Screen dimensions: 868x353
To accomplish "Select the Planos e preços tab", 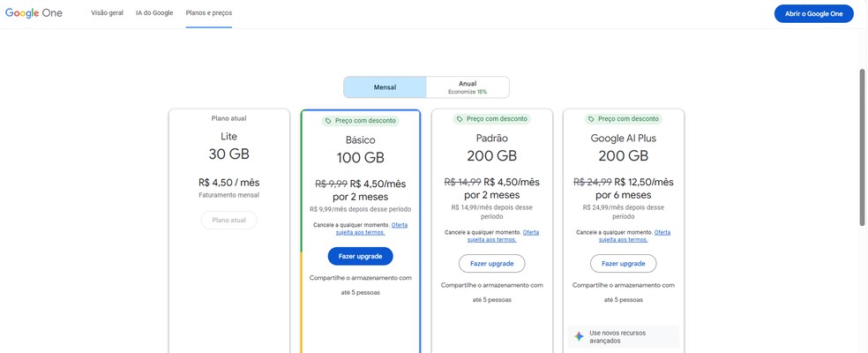I will 209,13.
